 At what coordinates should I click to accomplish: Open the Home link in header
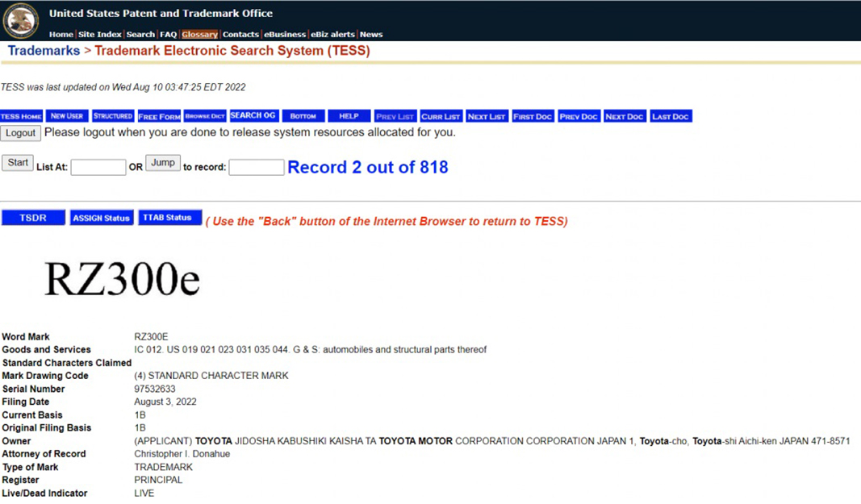tap(61, 35)
